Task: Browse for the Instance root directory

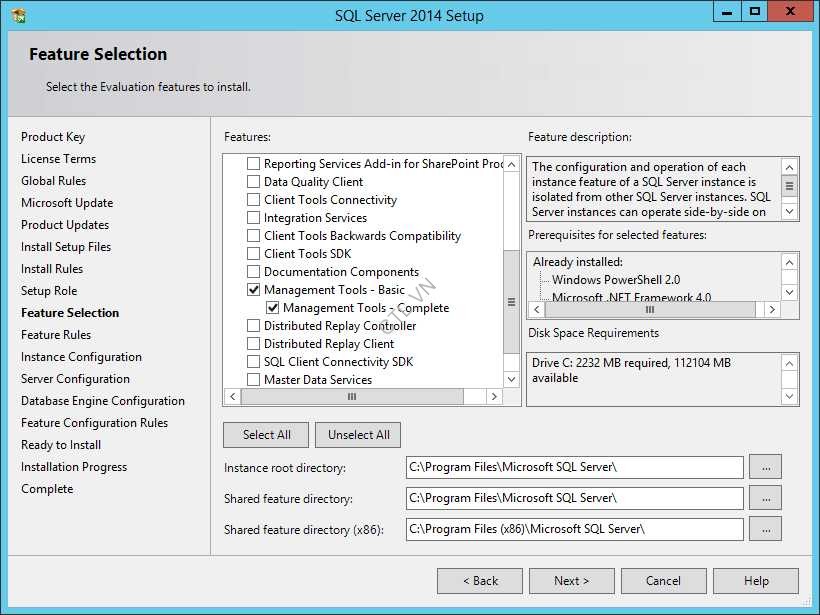Action: [765, 467]
